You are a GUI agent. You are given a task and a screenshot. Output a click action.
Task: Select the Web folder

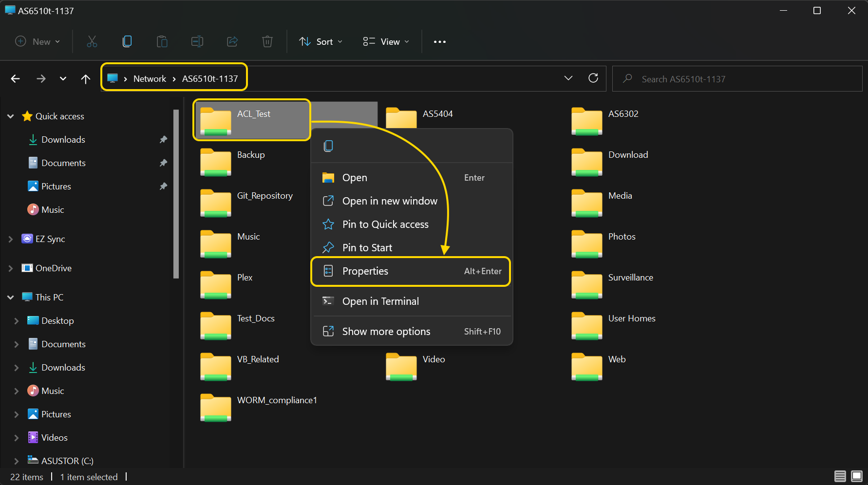(599, 366)
